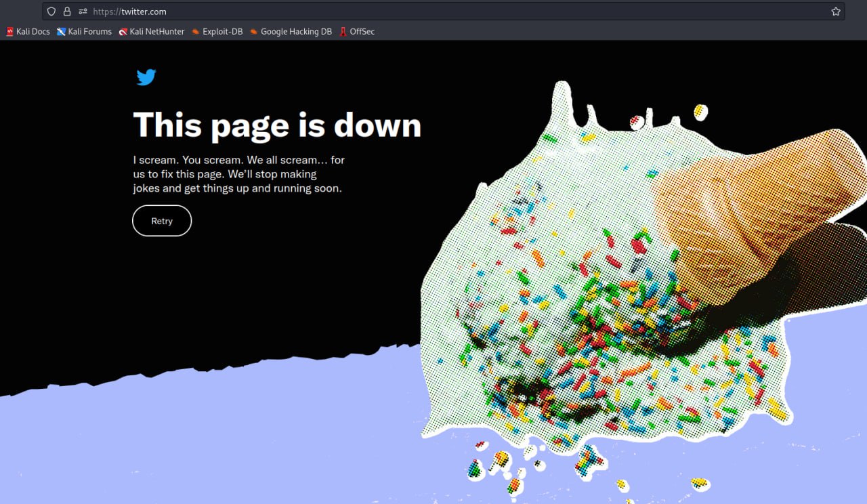Open the Kali NetHunter bookmark
This screenshot has width=867, height=504.
(x=151, y=31)
